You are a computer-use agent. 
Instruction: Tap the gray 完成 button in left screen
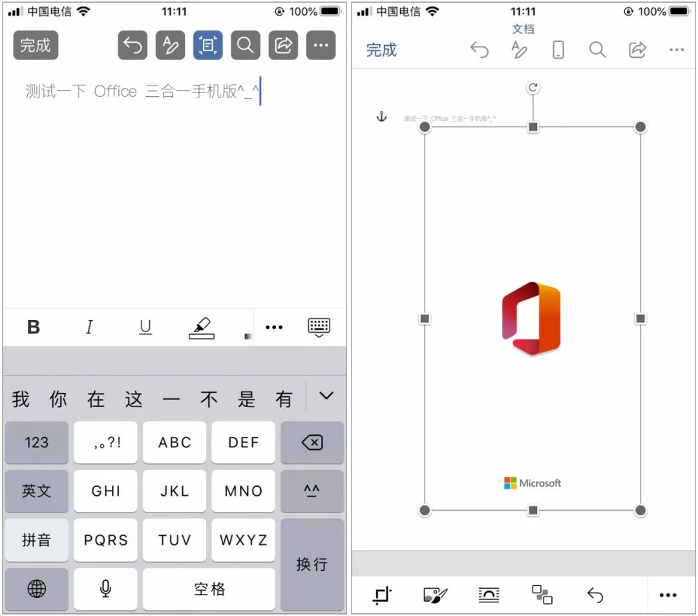point(36,45)
